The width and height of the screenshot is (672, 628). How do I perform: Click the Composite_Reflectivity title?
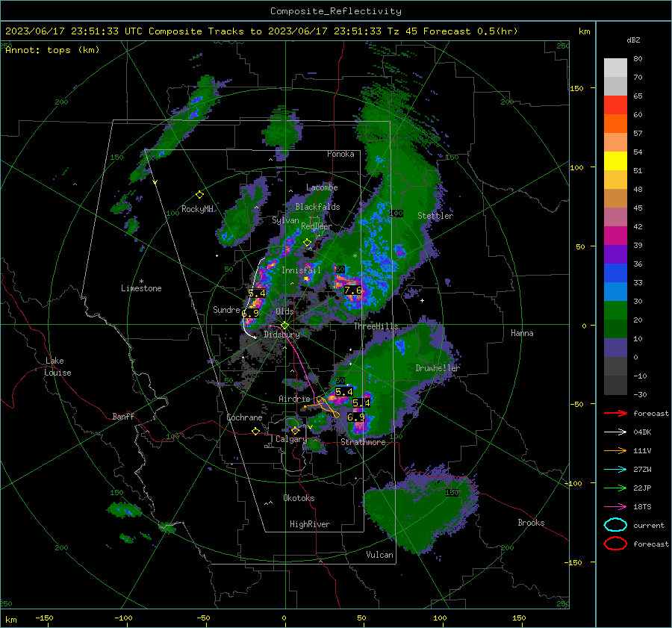[336, 11]
